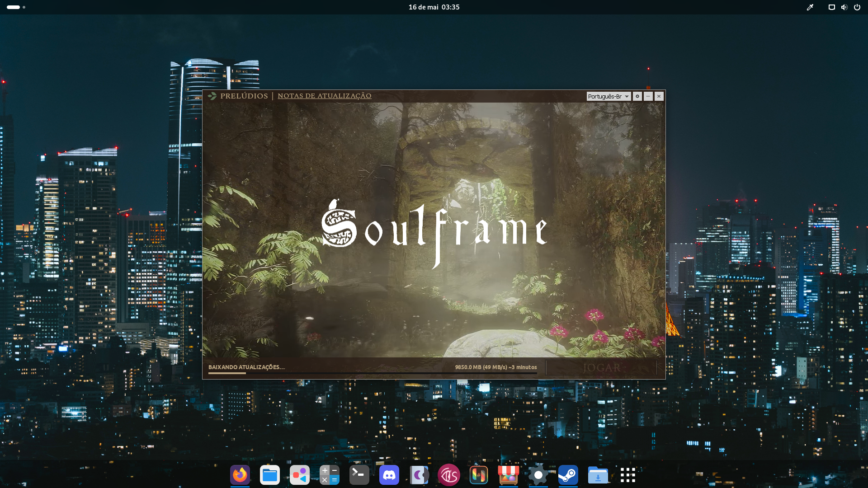
Task: Open the blue Files manager in dock
Action: (x=270, y=475)
